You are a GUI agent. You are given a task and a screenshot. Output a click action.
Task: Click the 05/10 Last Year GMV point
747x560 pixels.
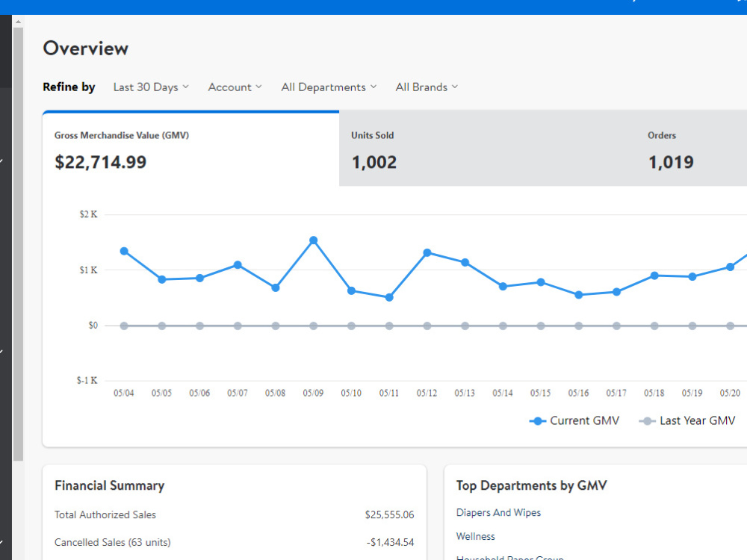(351, 326)
